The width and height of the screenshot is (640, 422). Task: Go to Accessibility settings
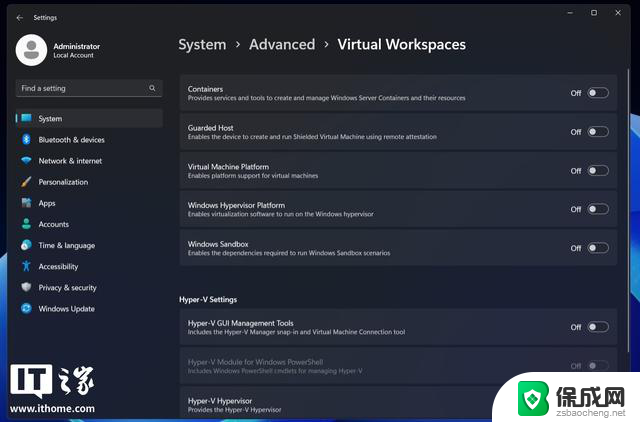click(x=89, y=267)
